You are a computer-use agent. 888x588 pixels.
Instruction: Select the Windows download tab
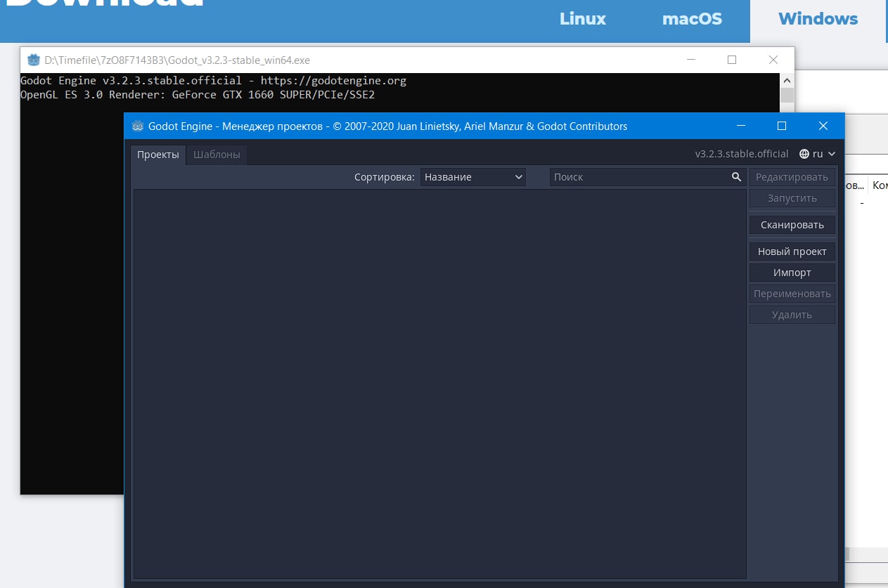tap(818, 19)
